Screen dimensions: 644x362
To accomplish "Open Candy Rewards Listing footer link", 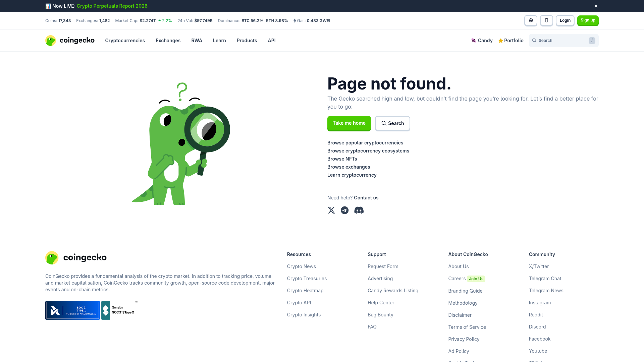I will tap(393, 291).
